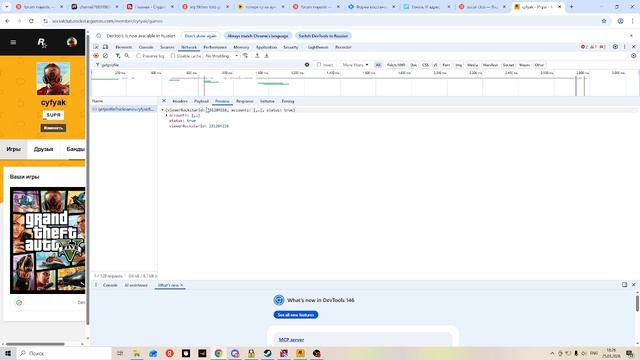Switch to Elements panel
640x360 pixels.
coord(124,47)
